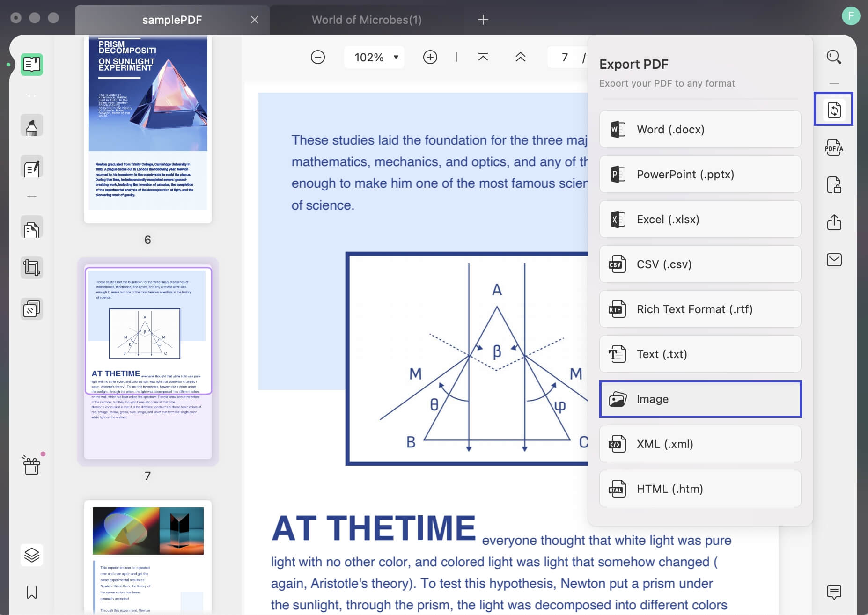Open the zoom percentage dropdown
This screenshot has width=868, height=615.
374,57
